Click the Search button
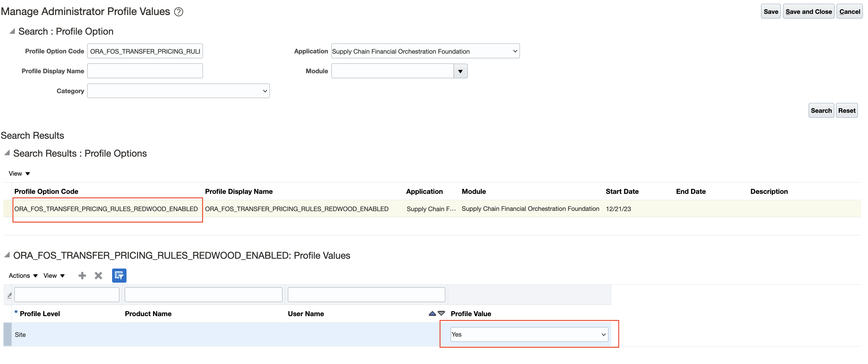 (821, 111)
